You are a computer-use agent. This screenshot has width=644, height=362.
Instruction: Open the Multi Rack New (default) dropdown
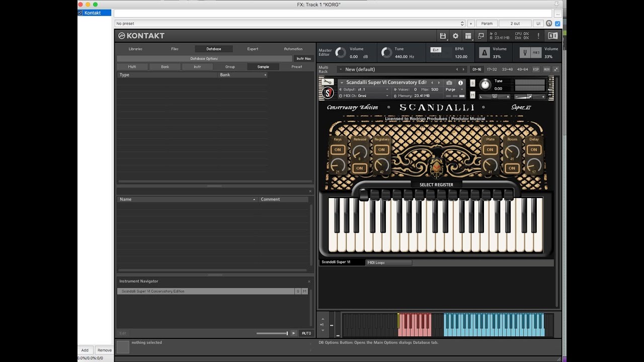click(x=402, y=69)
